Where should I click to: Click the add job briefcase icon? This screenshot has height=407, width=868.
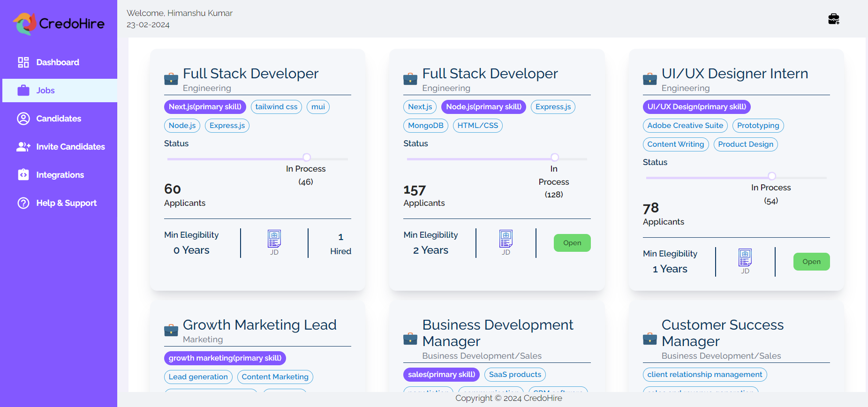[x=833, y=19]
